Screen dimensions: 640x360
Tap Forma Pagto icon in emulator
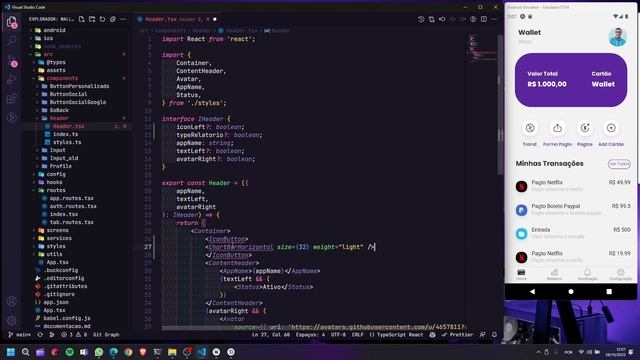557,128
